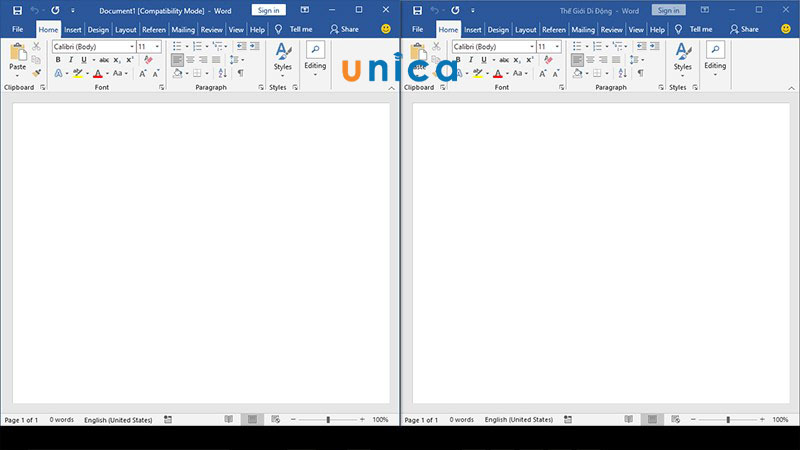This screenshot has height=450, width=800.
Task: Click the smiley feedback icon in Document1 window
Action: (x=386, y=29)
